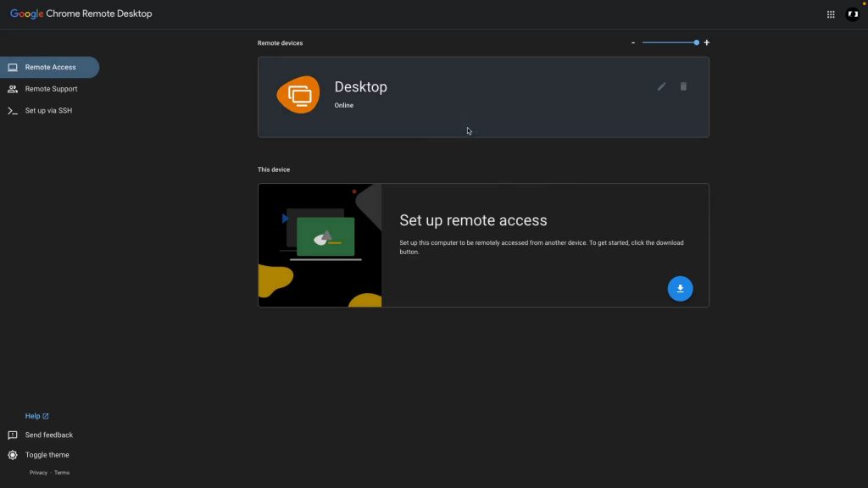Edit the Desktop device name
The height and width of the screenshot is (488, 868).
(661, 86)
